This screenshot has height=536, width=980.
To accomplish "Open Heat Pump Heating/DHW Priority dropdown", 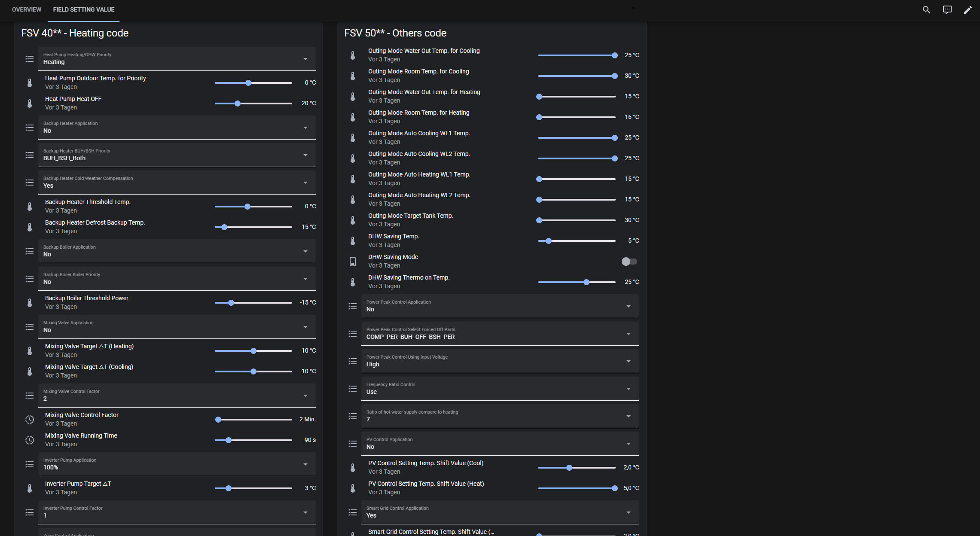I will click(x=177, y=59).
